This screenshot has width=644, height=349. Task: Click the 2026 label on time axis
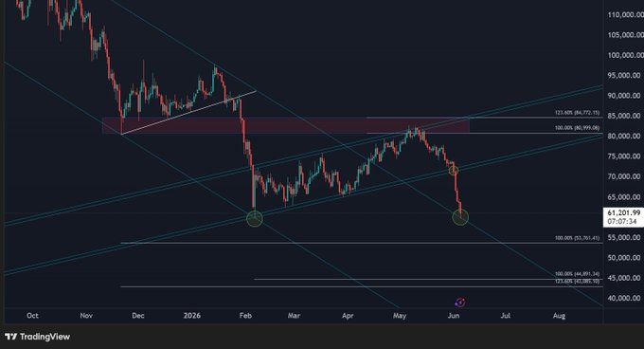pyautogui.click(x=192, y=315)
